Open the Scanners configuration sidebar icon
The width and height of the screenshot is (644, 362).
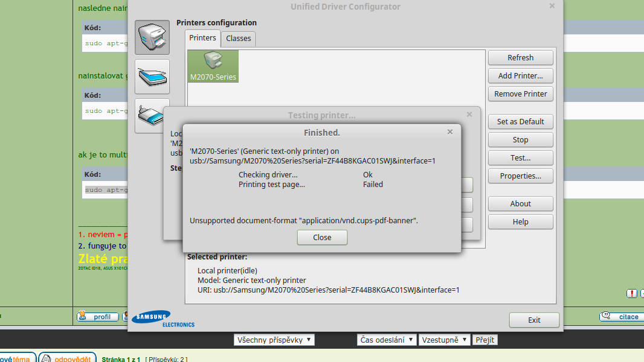click(x=152, y=77)
